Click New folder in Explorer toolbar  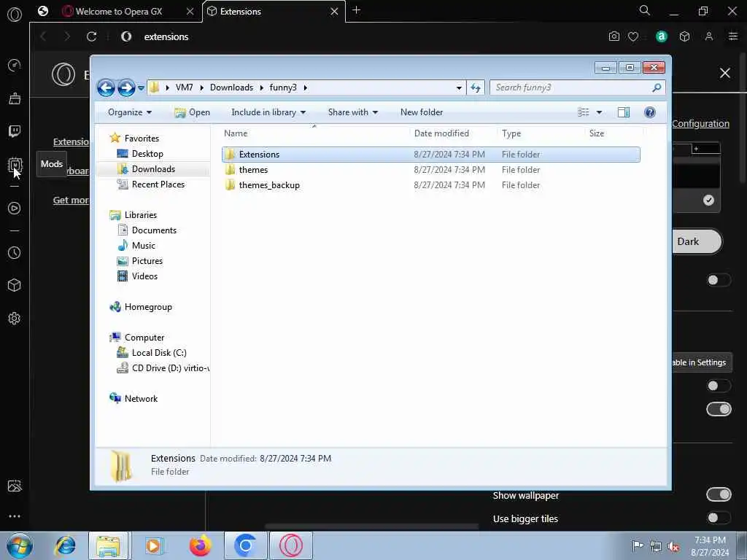422,112
